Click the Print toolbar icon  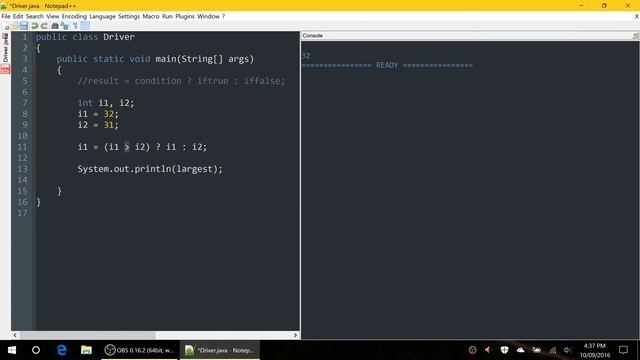(55, 26)
